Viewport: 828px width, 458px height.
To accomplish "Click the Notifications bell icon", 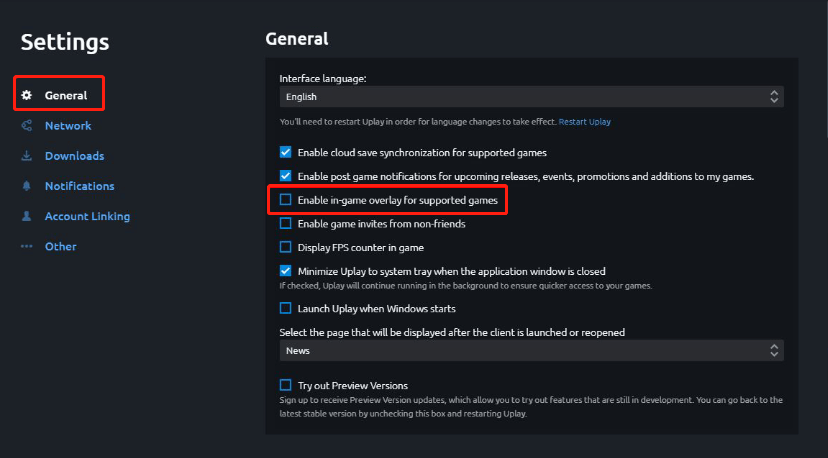I will click(26, 186).
